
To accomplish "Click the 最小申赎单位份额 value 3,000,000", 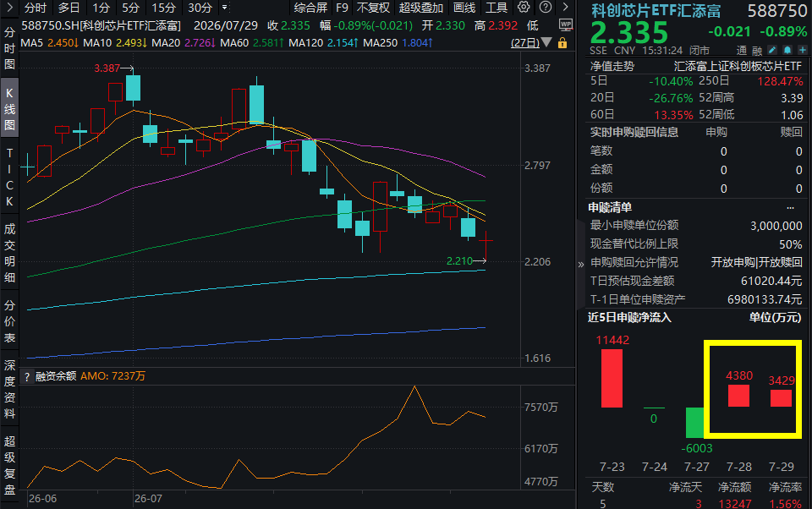I will click(776, 227).
